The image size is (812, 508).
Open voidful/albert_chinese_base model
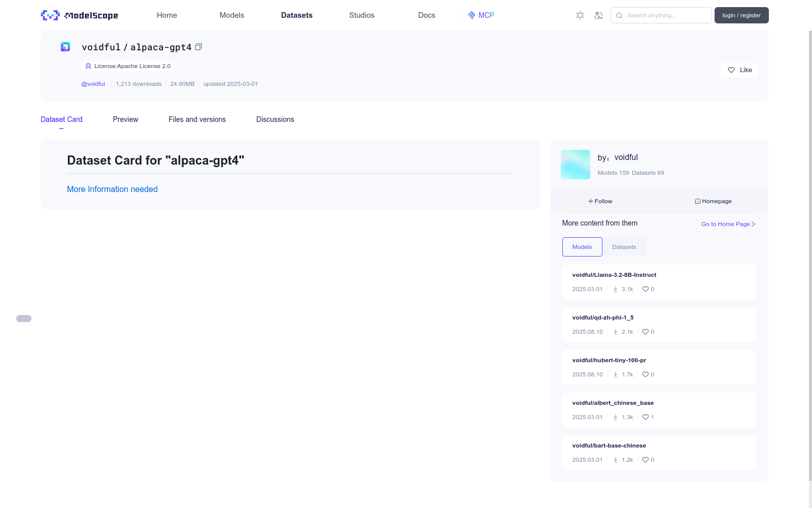pos(613,403)
